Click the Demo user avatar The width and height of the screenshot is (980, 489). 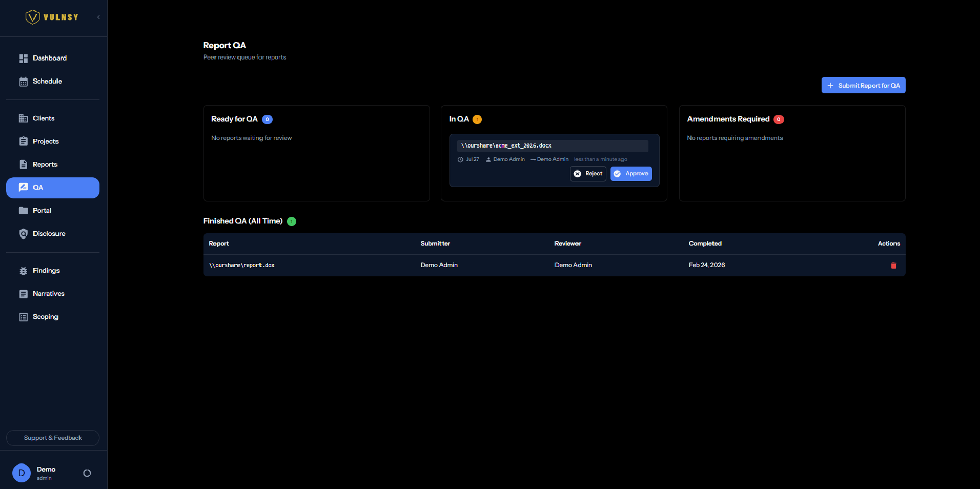[22, 473]
